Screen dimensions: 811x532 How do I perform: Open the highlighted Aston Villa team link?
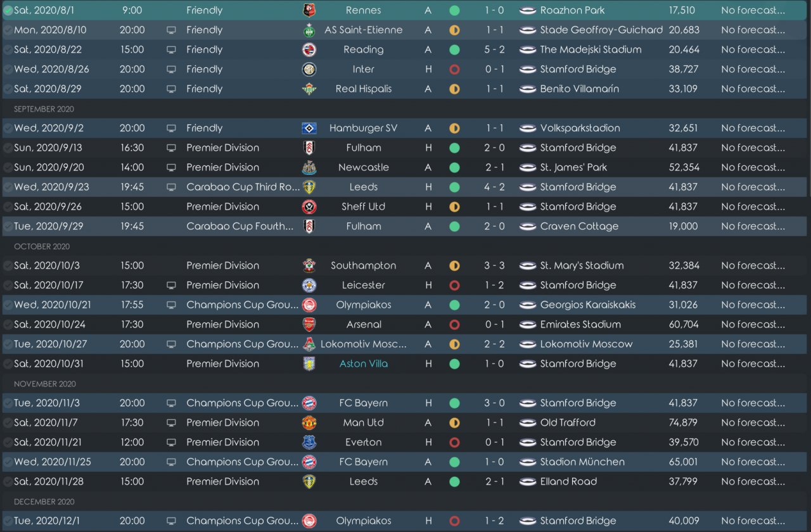click(x=364, y=364)
